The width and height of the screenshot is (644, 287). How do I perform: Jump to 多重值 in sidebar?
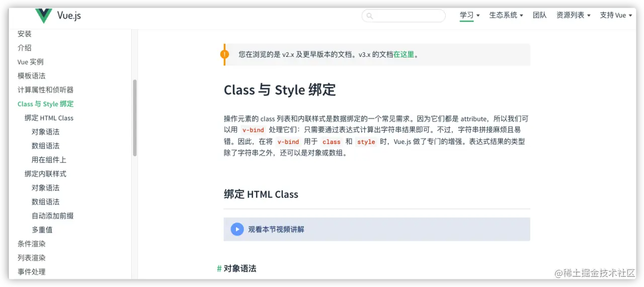click(x=42, y=230)
